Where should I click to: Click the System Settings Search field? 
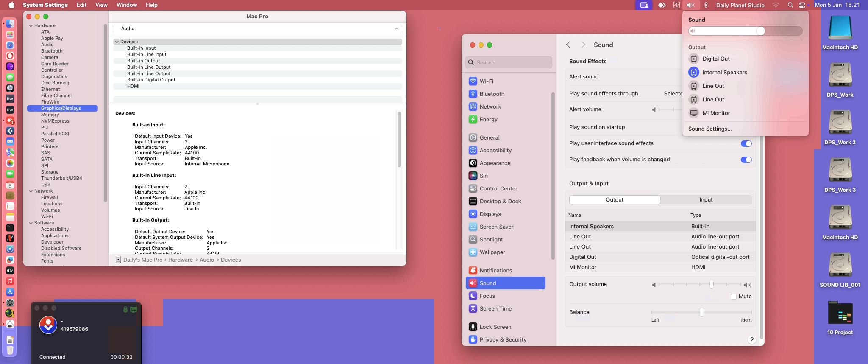pyautogui.click(x=509, y=62)
